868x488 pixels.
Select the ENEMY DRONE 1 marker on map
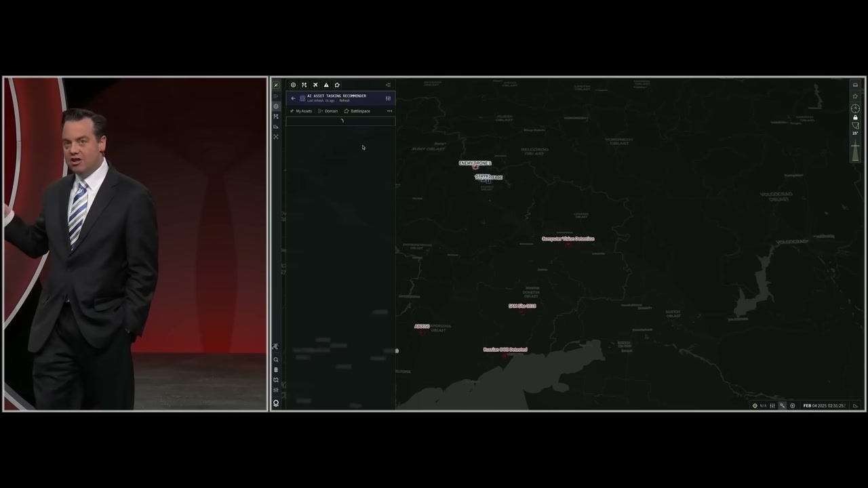point(475,163)
